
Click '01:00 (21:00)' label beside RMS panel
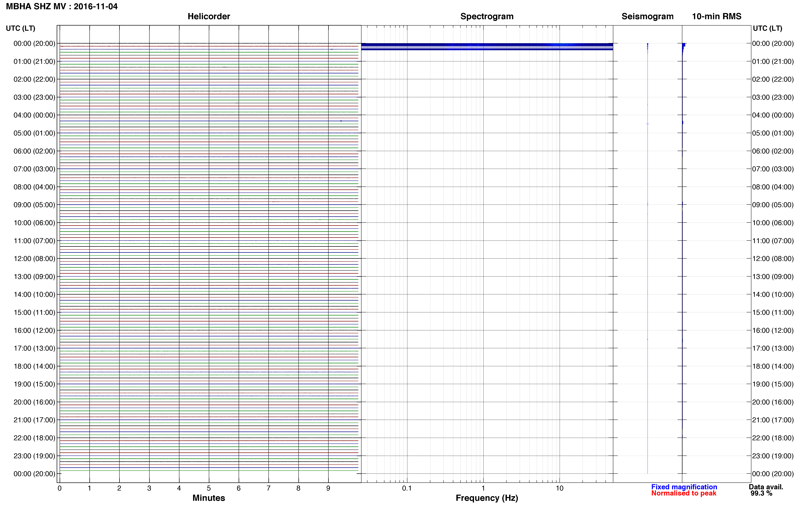[x=773, y=62]
